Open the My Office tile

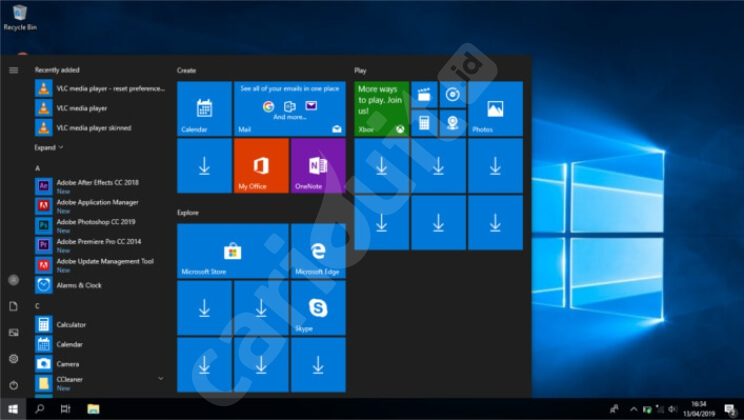tap(261, 166)
